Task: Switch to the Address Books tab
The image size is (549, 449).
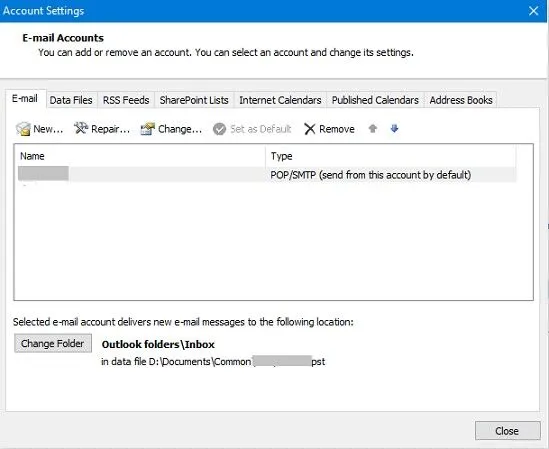Action: tap(461, 100)
